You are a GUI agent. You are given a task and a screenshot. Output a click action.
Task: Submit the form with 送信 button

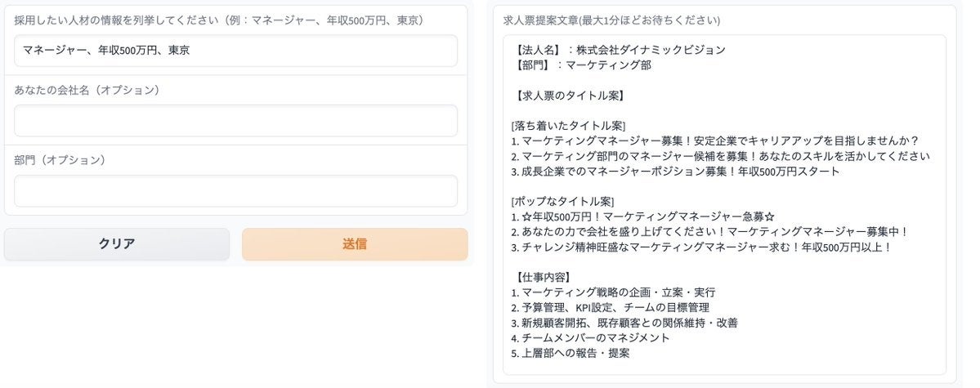click(355, 244)
